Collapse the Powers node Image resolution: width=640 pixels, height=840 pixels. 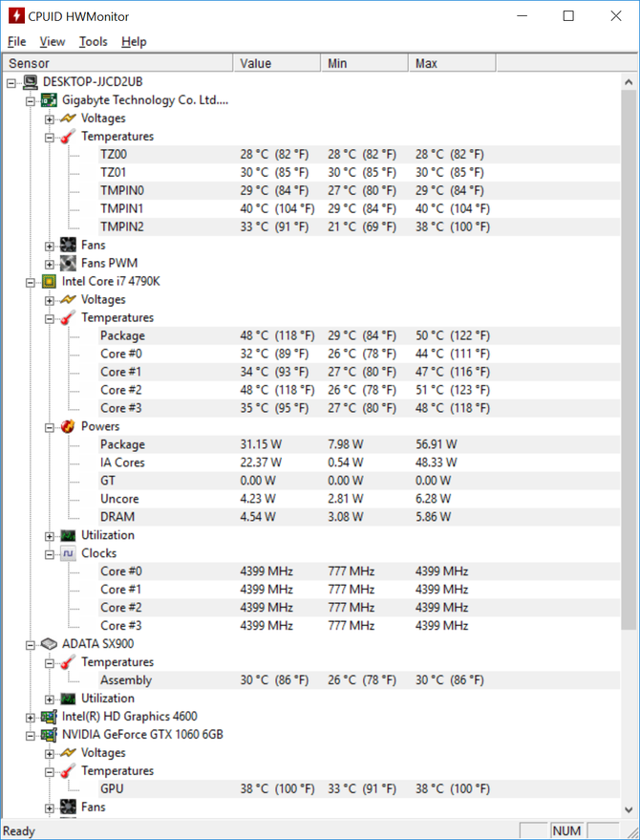click(x=50, y=427)
